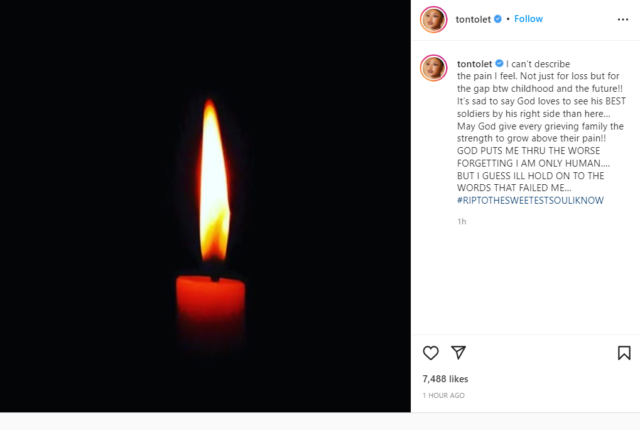Click the caption's first line 'I can't describe'
640x430 pixels.
tap(541, 62)
